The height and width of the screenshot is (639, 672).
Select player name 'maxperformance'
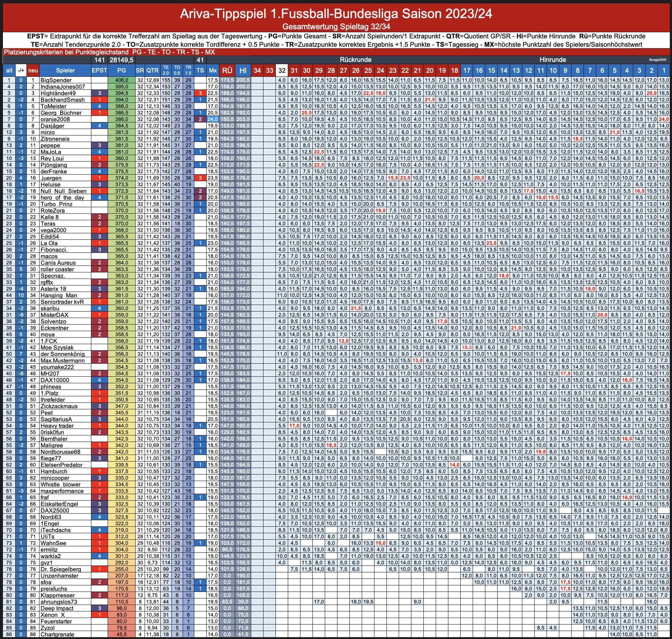coord(62,491)
